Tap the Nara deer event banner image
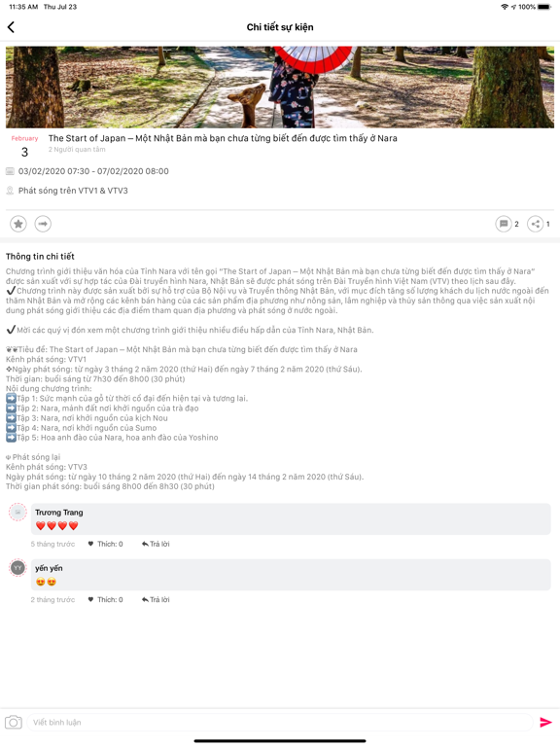Viewport: 560px width, 747px height. pos(280,88)
